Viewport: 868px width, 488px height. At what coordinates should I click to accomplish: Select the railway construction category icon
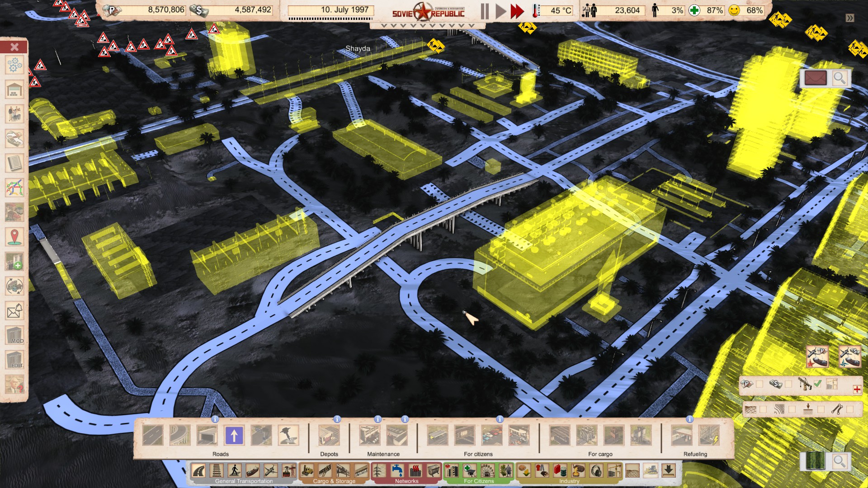[x=217, y=471]
